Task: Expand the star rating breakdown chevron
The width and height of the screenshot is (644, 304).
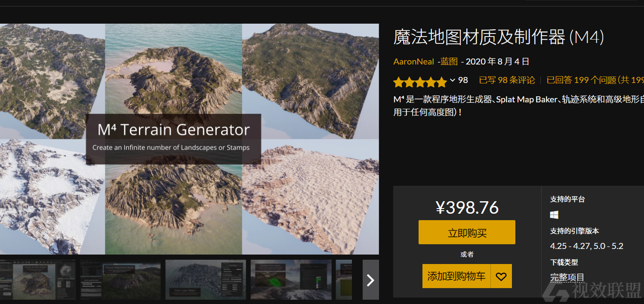Action: click(453, 80)
